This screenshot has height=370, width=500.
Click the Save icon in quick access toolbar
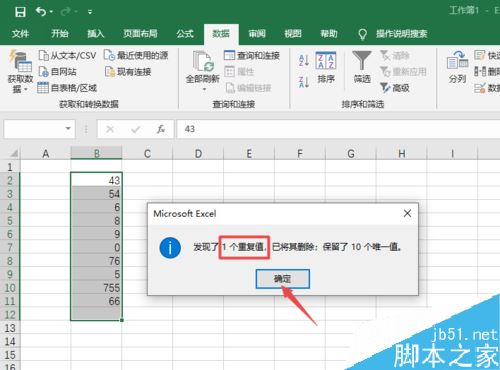tap(20, 12)
